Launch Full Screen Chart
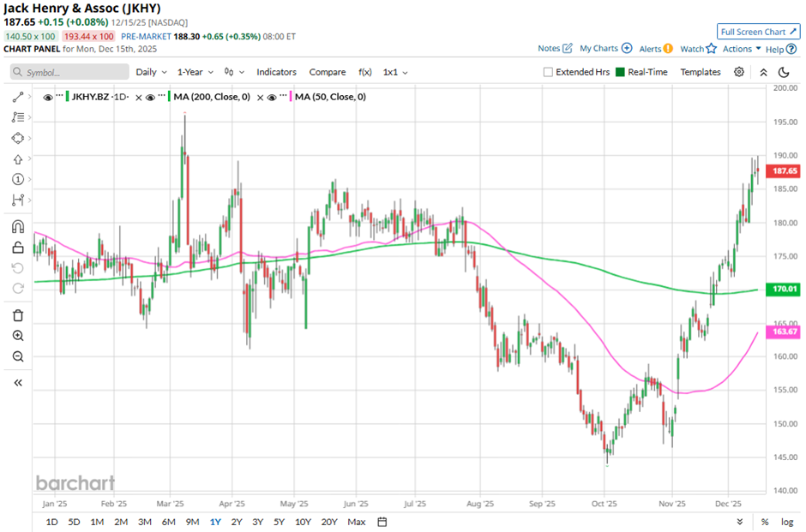The width and height of the screenshot is (806, 532). (758, 32)
